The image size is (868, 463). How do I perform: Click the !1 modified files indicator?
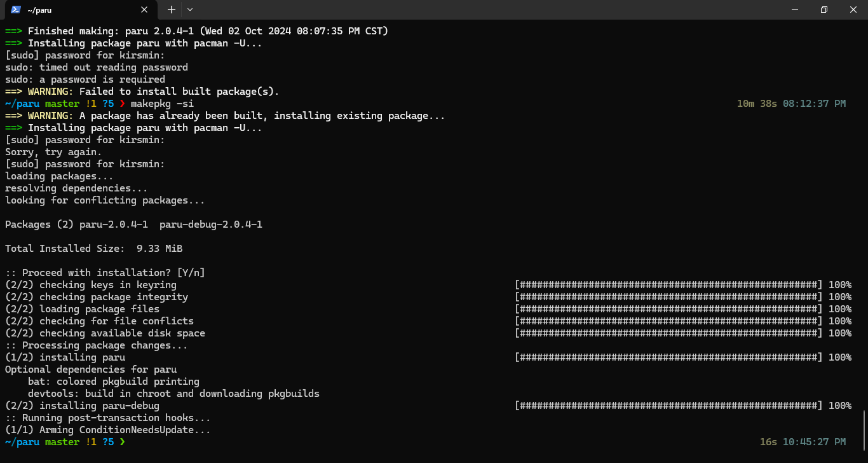point(92,103)
